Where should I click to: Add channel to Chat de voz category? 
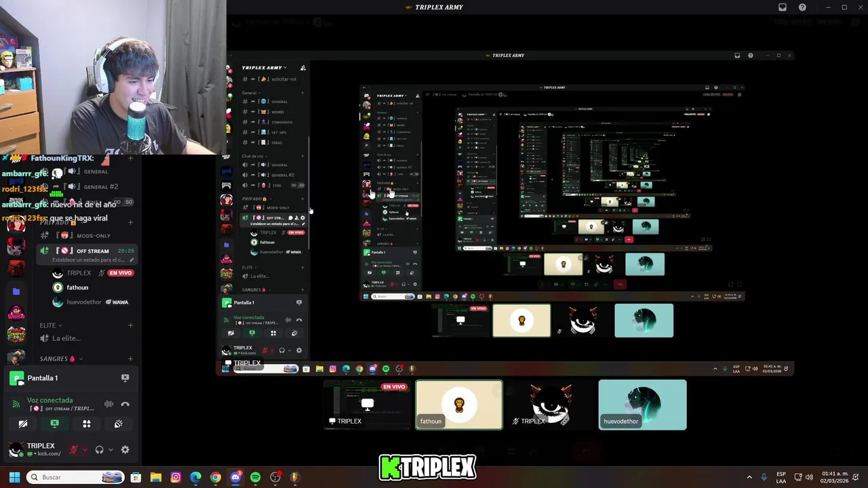pos(302,156)
